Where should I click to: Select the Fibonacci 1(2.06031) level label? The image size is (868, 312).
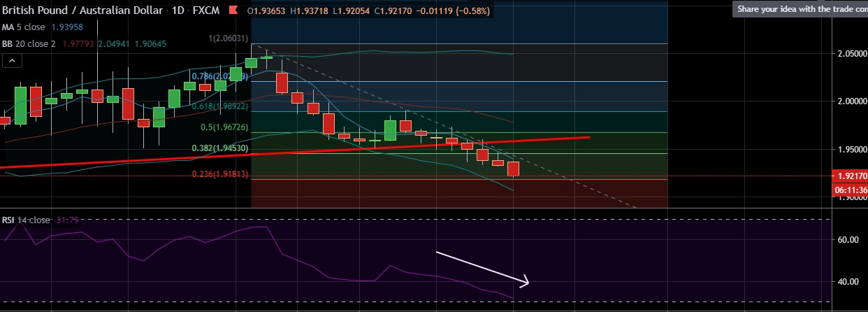point(229,38)
